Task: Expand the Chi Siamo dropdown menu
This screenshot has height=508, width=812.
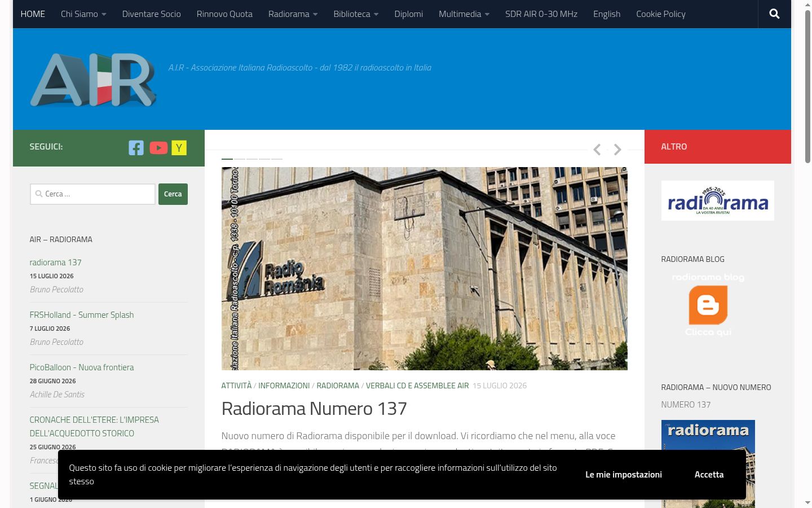Action: point(83,14)
